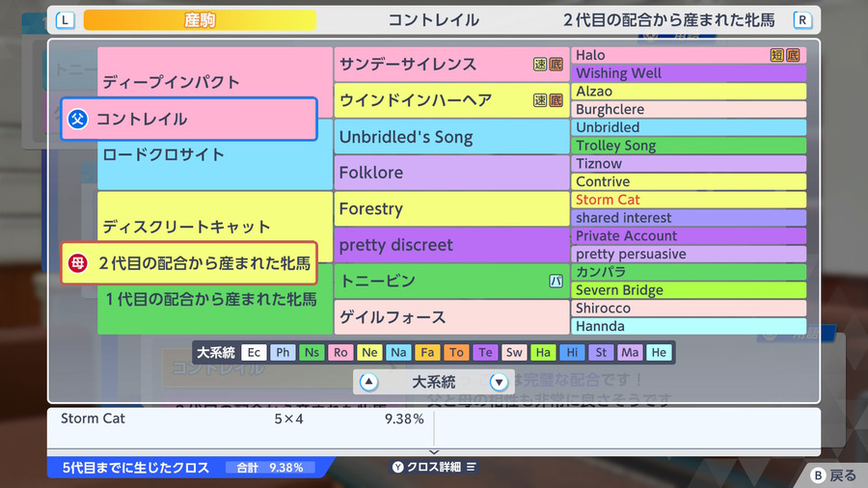Click the Sw lineage color swatch
The height and width of the screenshot is (488, 868).
click(514, 352)
